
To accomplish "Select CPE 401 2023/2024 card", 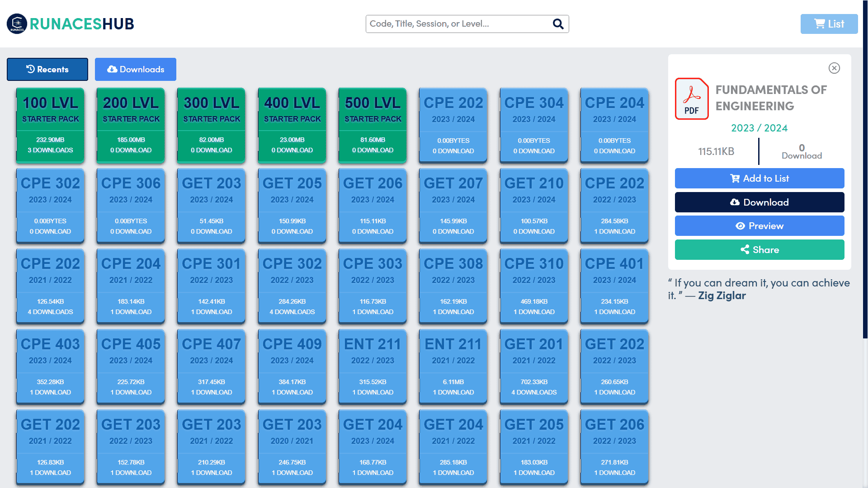I will (x=614, y=286).
